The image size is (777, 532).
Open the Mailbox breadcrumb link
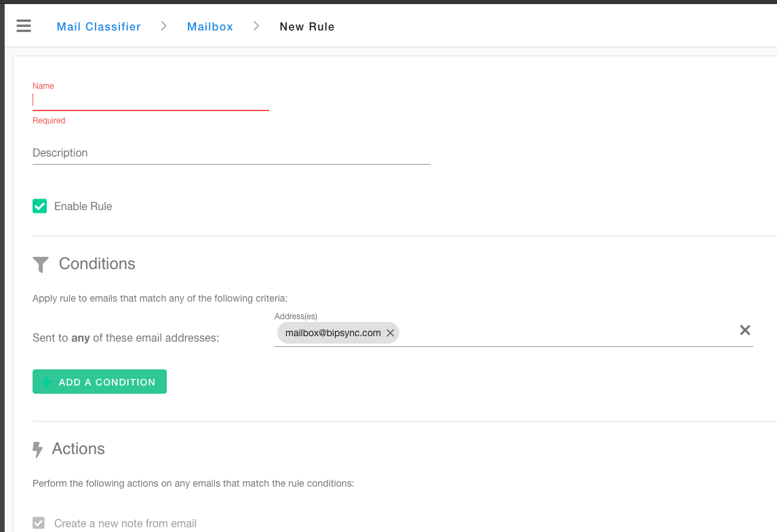point(210,26)
